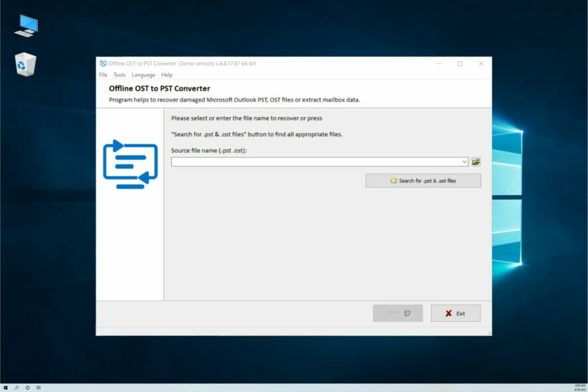Image resolution: width=588 pixels, height=392 pixels.
Task: Open Task View icon on taskbar
Action: point(38,387)
